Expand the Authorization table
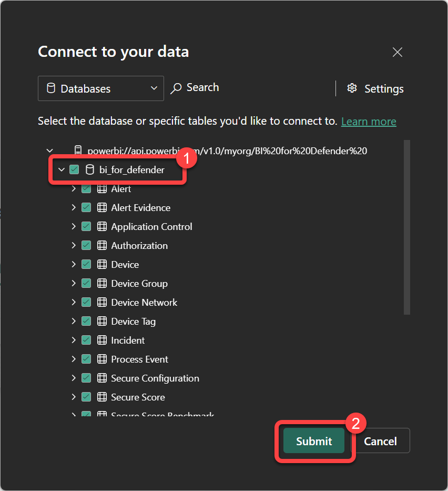448x491 pixels. click(74, 245)
